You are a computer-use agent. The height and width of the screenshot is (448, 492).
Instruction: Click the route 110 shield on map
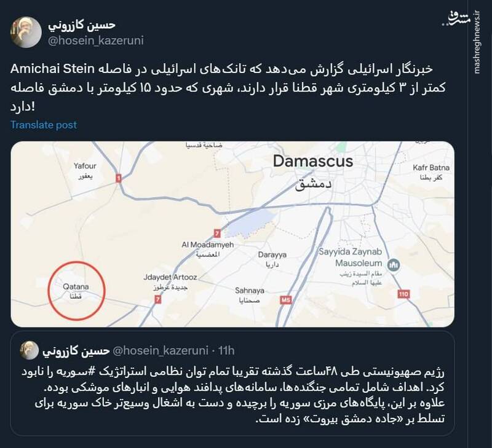point(403,294)
